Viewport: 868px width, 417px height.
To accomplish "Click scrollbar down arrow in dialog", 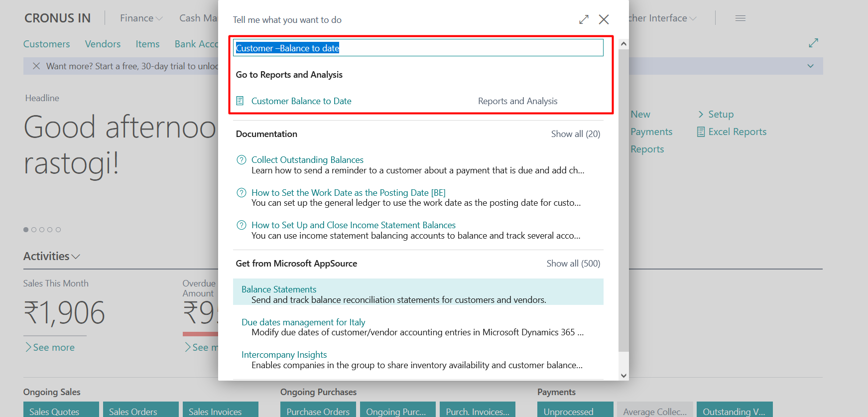I will click(623, 376).
